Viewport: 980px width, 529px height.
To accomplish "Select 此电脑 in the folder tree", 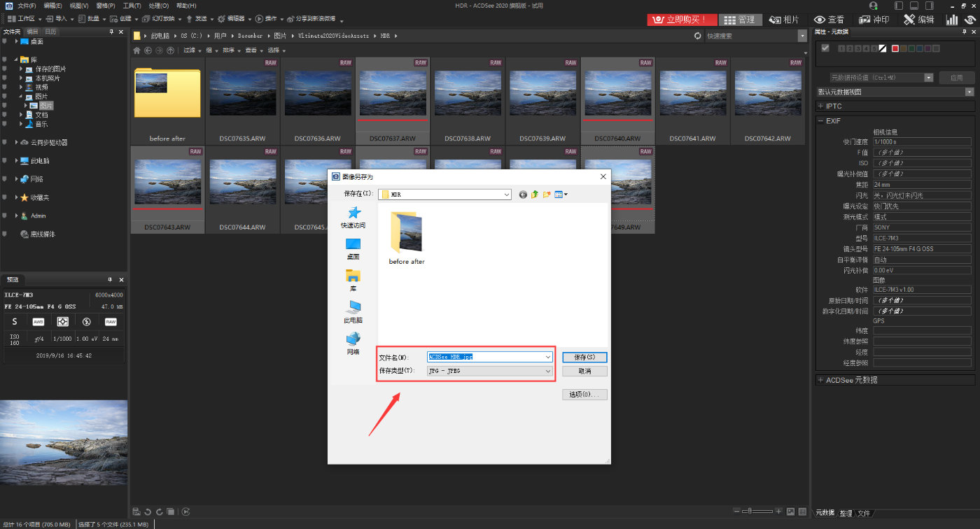I will [x=39, y=161].
